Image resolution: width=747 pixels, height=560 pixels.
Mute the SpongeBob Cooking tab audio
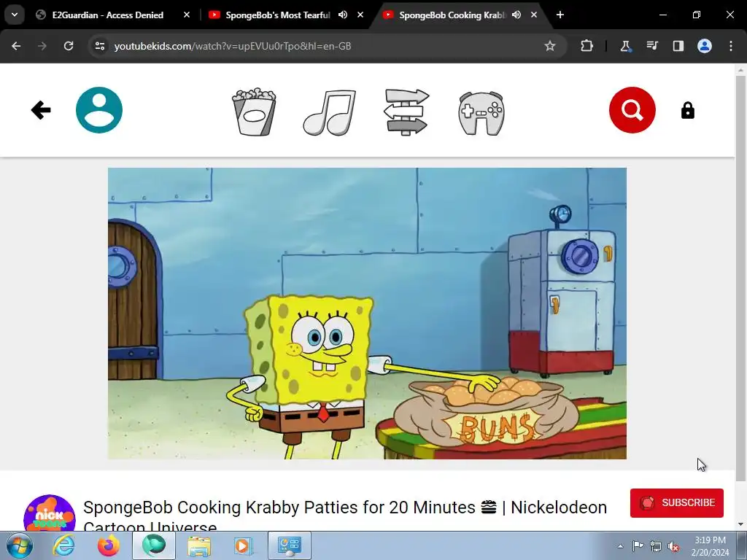pos(516,15)
